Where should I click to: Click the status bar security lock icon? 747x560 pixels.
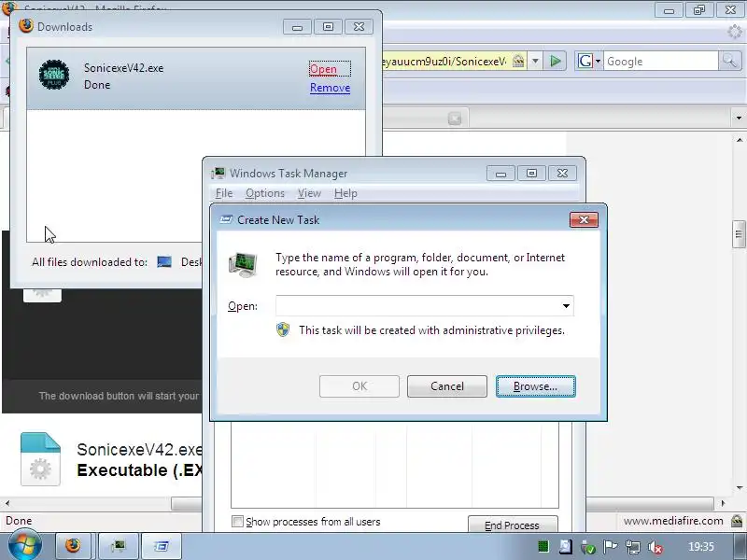click(737, 521)
